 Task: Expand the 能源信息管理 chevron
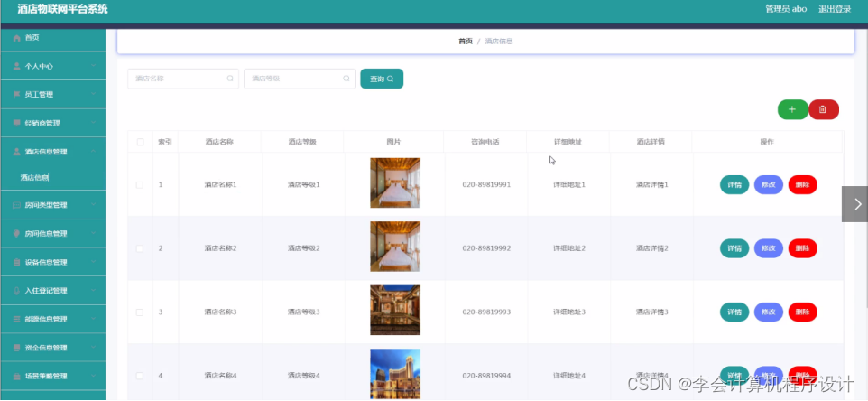click(x=93, y=320)
